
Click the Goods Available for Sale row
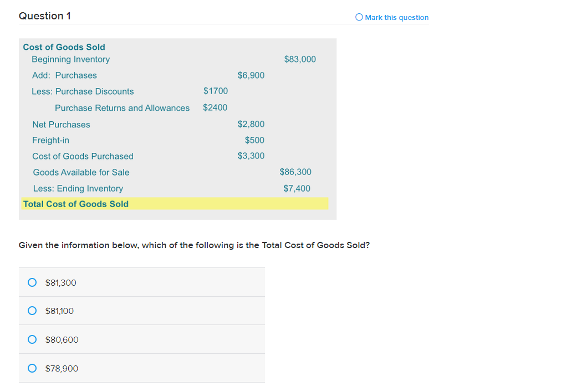coord(80,172)
